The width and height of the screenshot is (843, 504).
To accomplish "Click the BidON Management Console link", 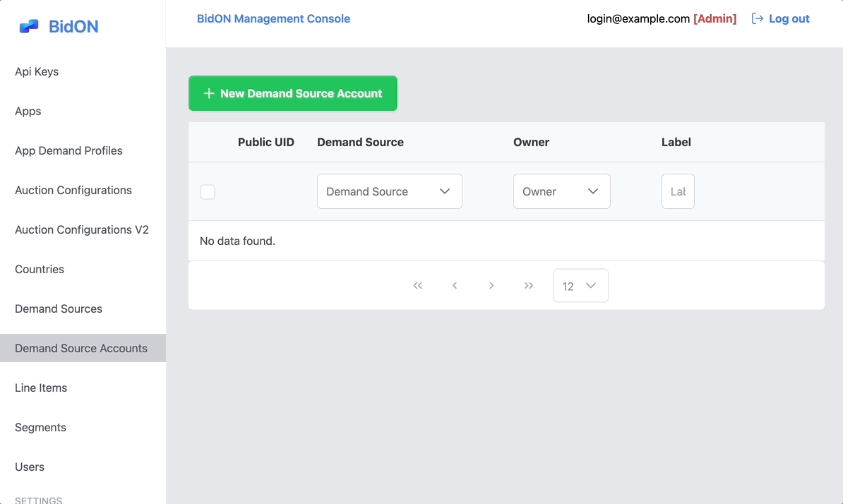I will (x=273, y=18).
